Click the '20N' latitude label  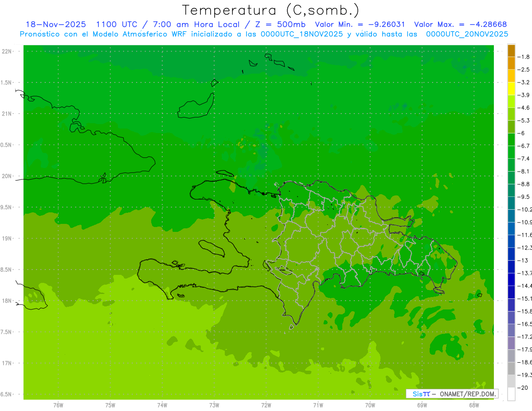7,176
